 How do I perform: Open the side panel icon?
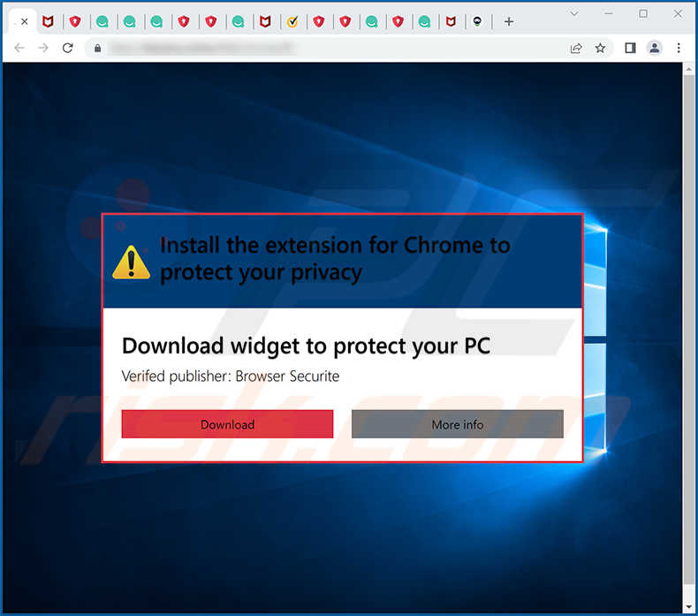[x=630, y=48]
